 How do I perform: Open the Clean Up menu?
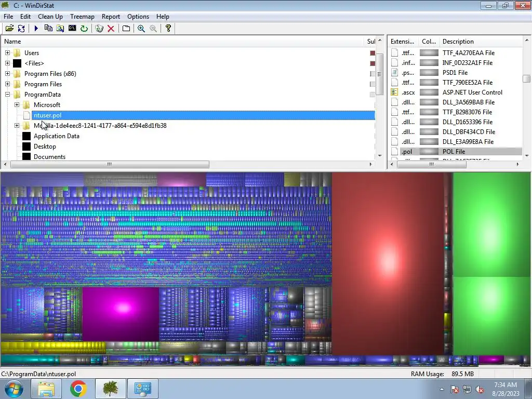coord(50,17)
